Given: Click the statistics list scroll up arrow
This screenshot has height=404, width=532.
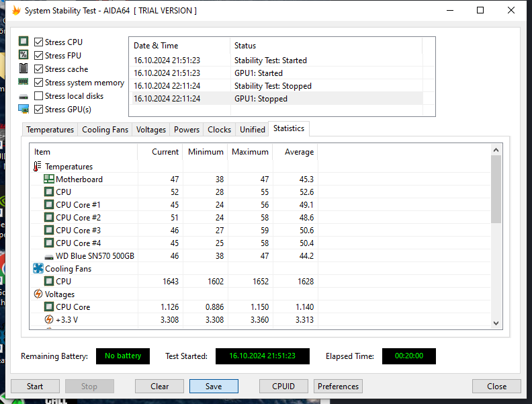Looking at the screenshot, I should [x=496, y=150].
